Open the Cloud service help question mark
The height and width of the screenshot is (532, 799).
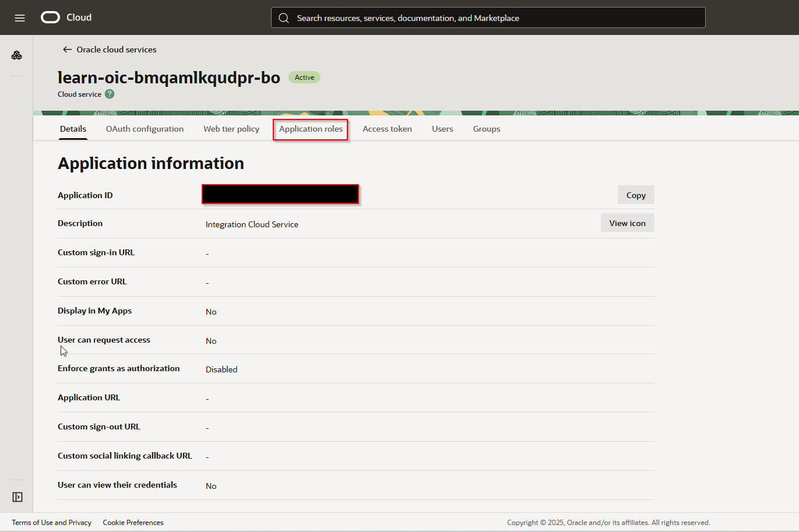point(109,94)
